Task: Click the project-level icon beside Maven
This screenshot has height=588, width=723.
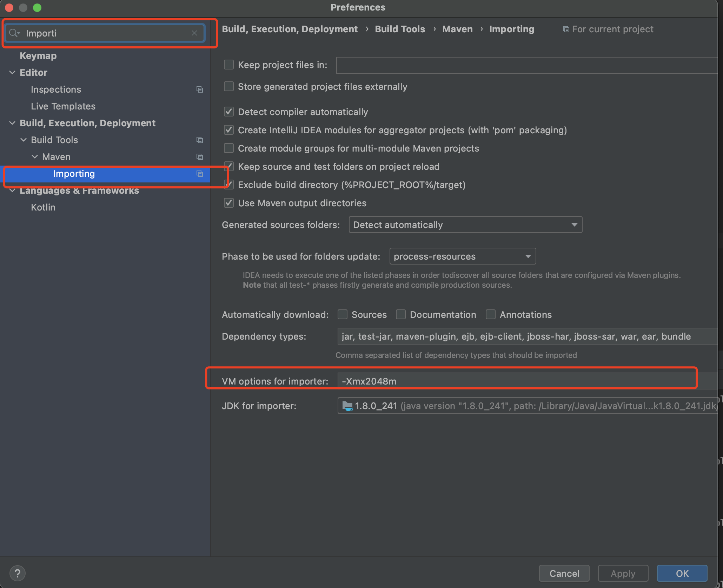Action: (200, 157)
